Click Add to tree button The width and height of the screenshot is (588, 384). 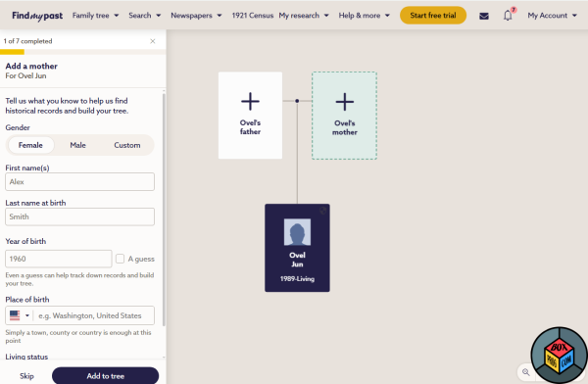point(106,376)
